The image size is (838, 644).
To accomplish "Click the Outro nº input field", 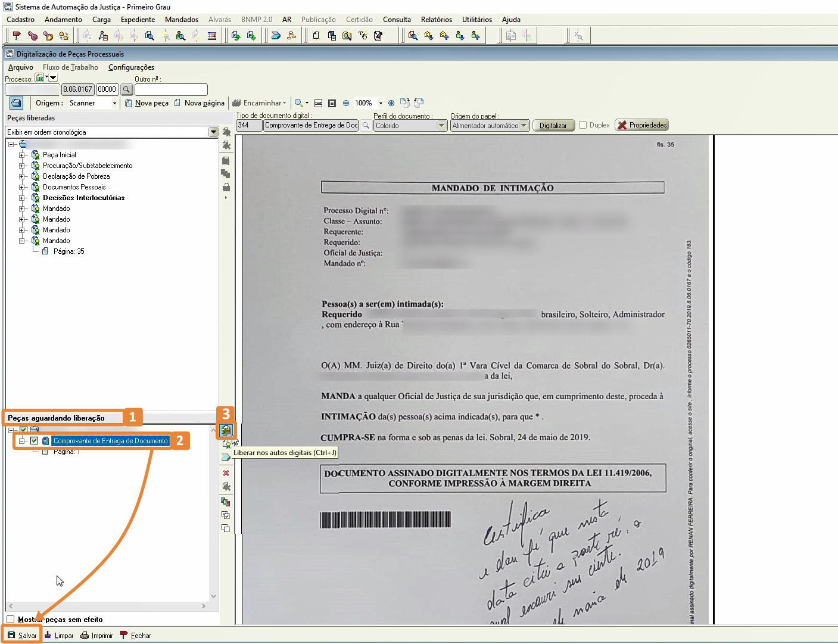I will pos(171,89).
